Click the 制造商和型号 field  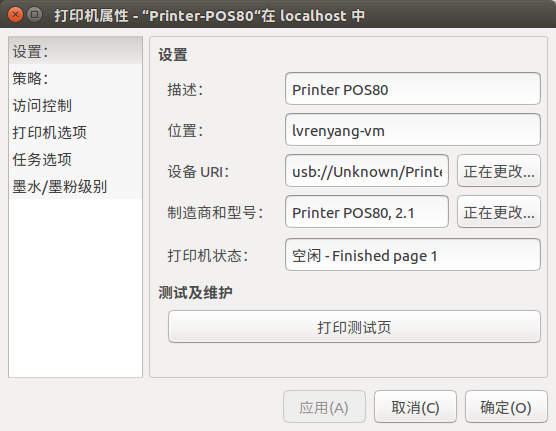tap(367, 212)
